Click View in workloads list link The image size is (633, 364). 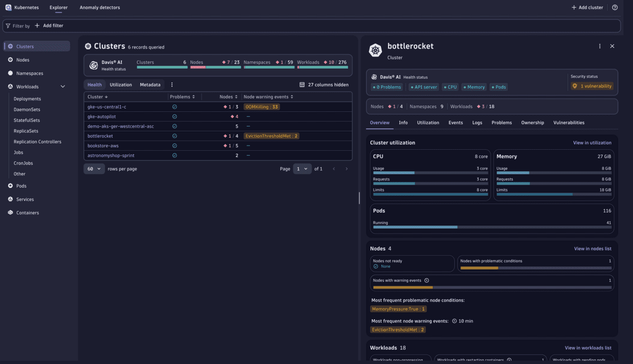click(x=588, y=348)
